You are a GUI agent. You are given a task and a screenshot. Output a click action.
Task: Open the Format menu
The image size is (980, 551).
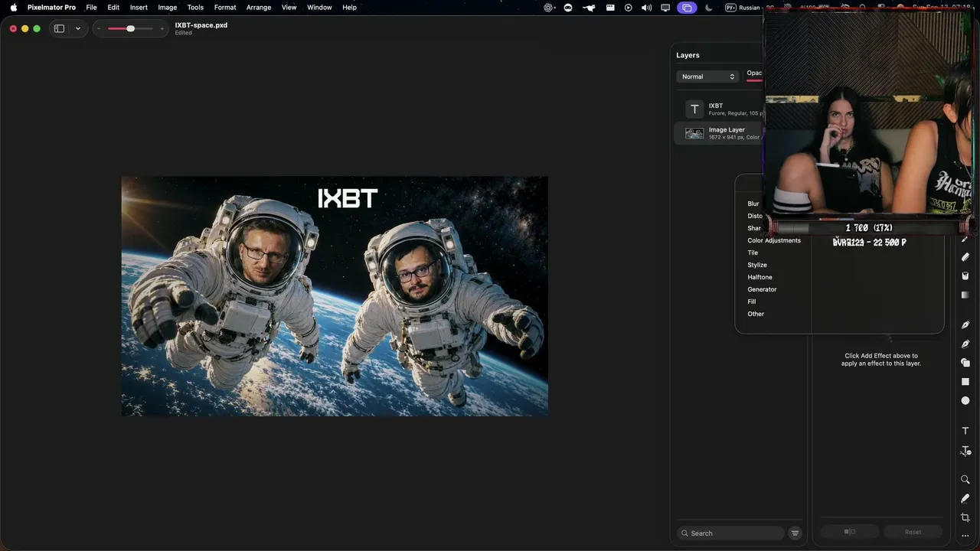point(225,7)
